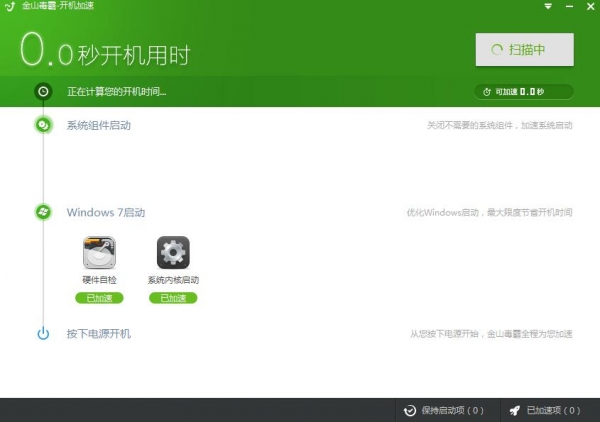Click the Windows logo timeline icon
Viewport: 600px width, 422px height.
point(43,212)
